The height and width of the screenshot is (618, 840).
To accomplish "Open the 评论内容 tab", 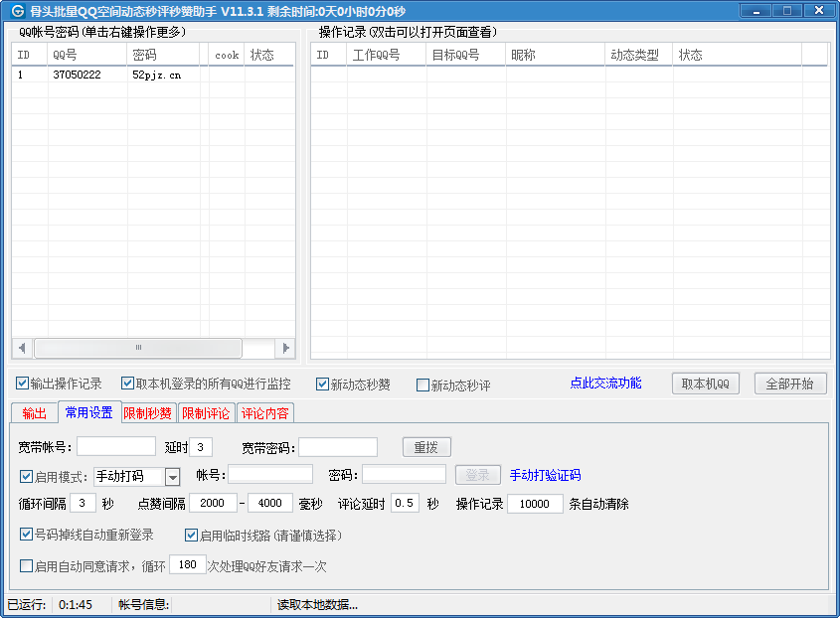I will pos(265,413).
